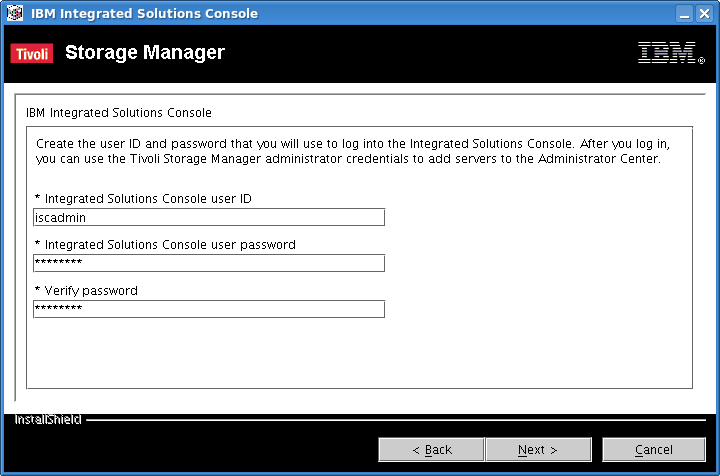Screen dimensions: 720x476
Task: Close the installer window with X
Action: coord(704,13)
